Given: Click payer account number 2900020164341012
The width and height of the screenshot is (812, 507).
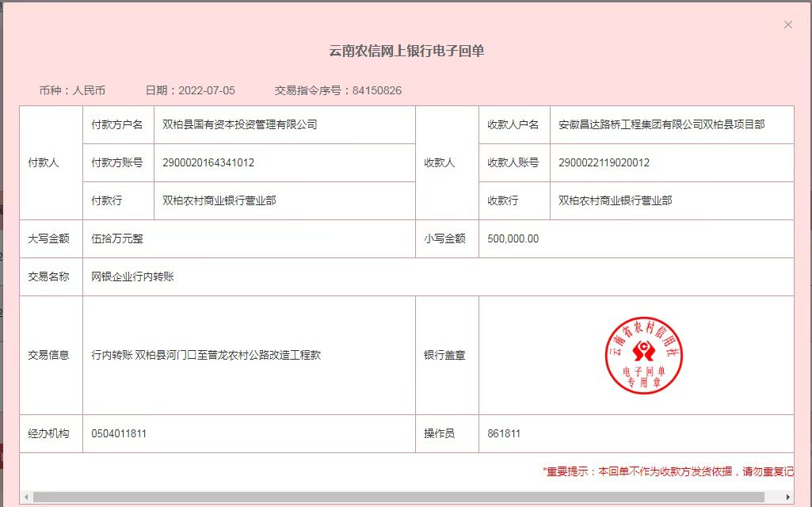Looking at the screenshot, I should click(208, 163).
